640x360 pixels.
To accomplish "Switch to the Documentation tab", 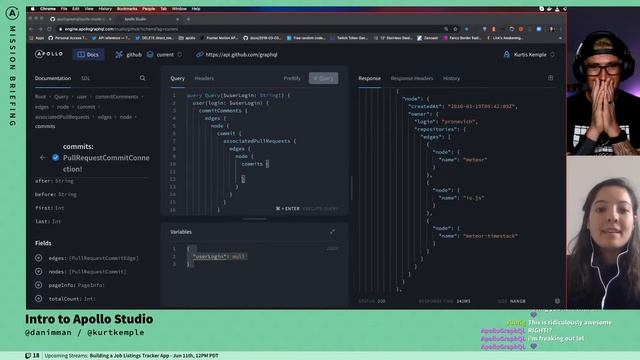I will coord(53,78).
